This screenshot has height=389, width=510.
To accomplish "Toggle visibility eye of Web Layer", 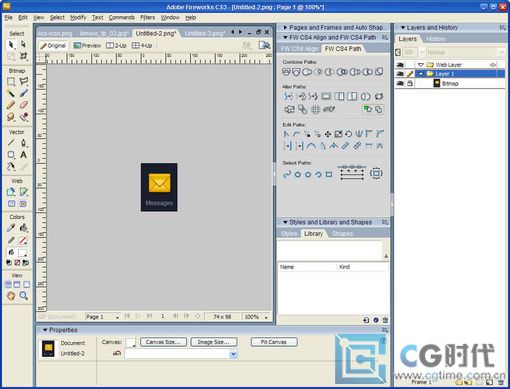I will (400, 64).
